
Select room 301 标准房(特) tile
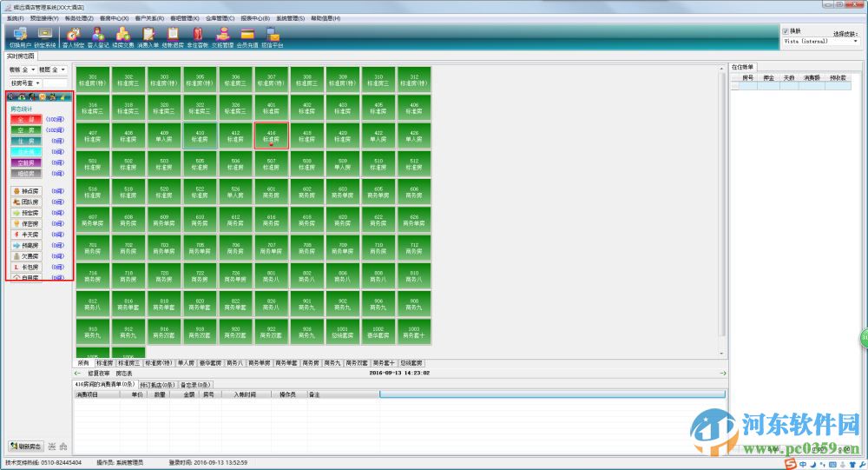click(93, 80)
